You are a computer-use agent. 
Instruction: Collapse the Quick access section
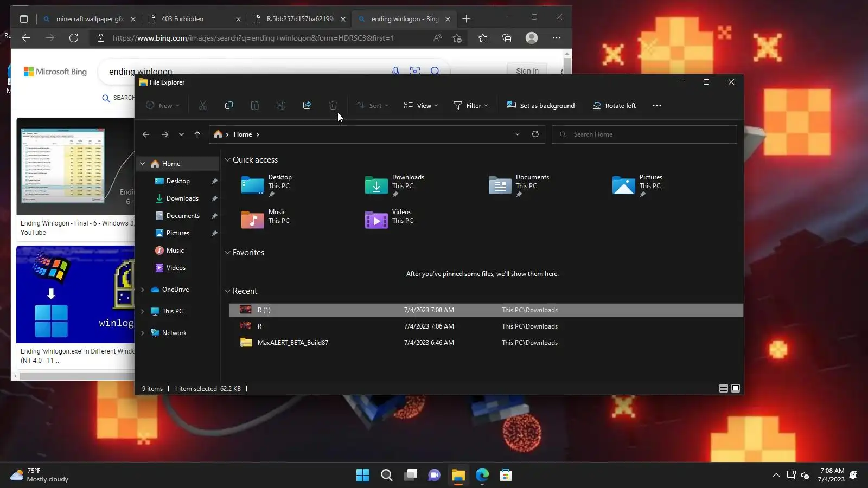228,160
